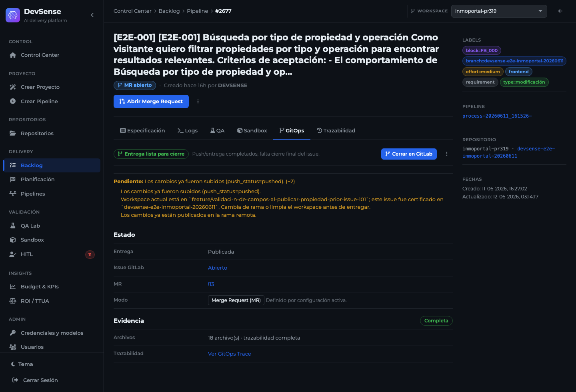Switch to the Logs tab
Viewport: 576px width, 392px height.
188,131
